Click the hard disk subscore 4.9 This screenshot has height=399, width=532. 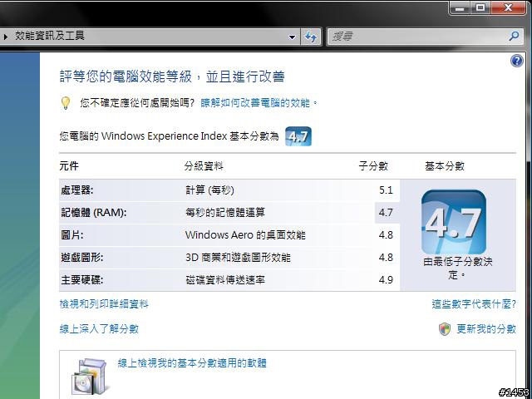(x=386, y=279)
